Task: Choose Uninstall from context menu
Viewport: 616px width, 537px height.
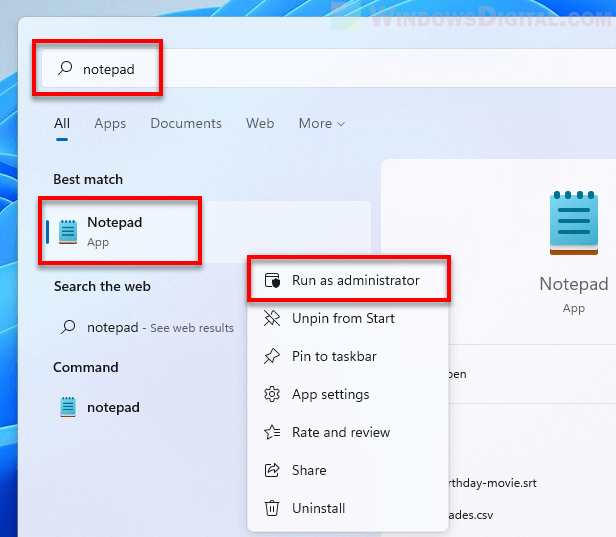Action: coord(348,508)
